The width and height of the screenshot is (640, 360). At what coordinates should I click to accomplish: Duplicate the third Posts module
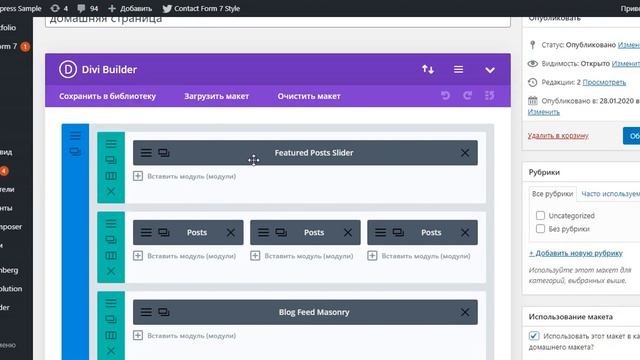tap(398, 233)
